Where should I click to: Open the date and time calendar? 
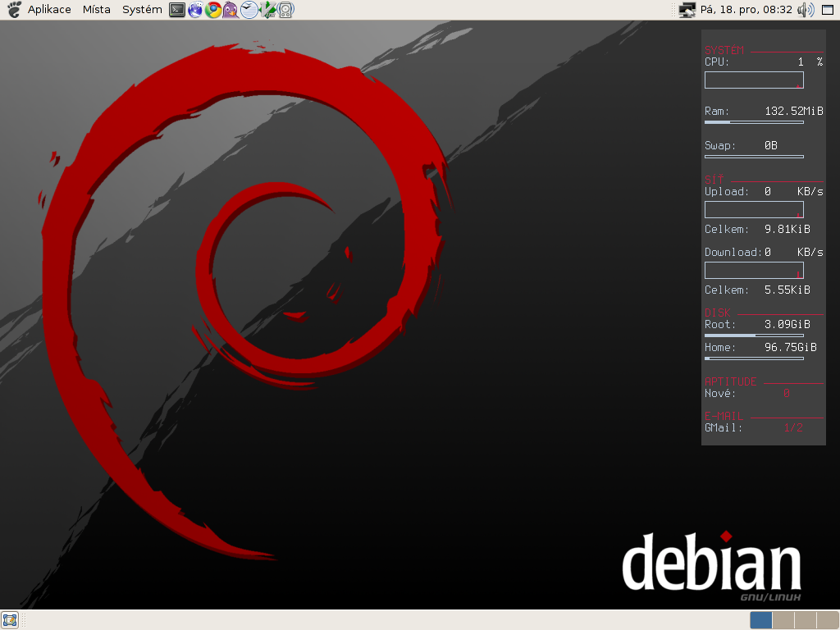[746, 10]
